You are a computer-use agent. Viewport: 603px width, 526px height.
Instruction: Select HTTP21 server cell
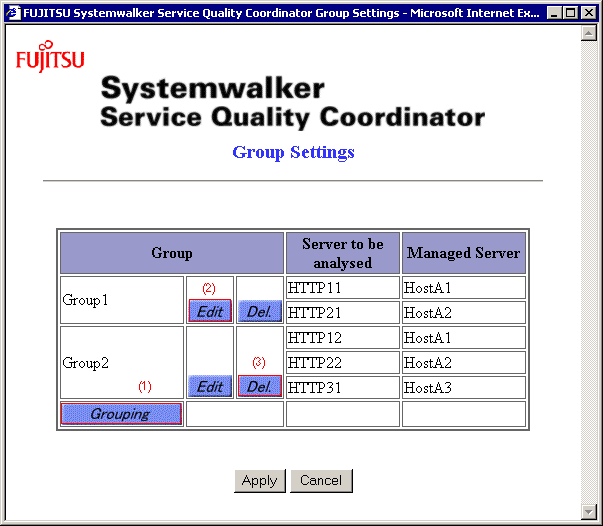tap(343, 313)
